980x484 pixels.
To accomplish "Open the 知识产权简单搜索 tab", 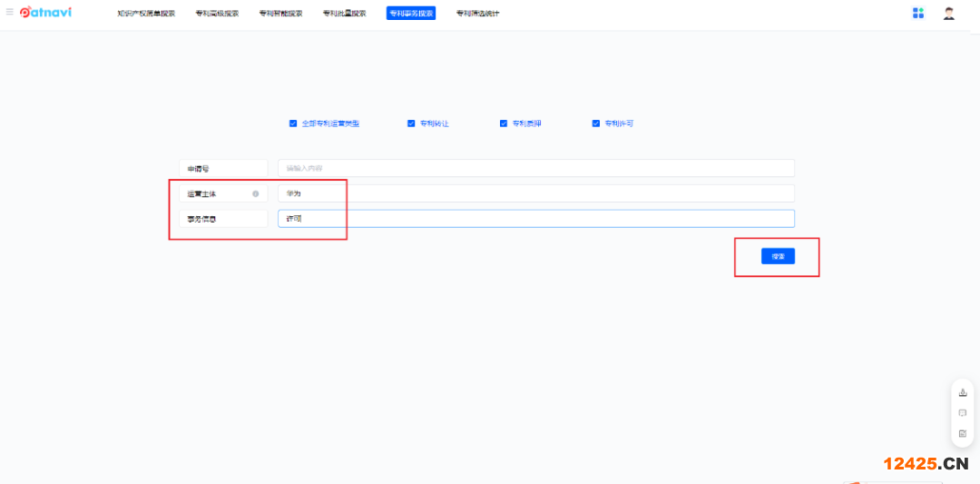I will 146,14.
